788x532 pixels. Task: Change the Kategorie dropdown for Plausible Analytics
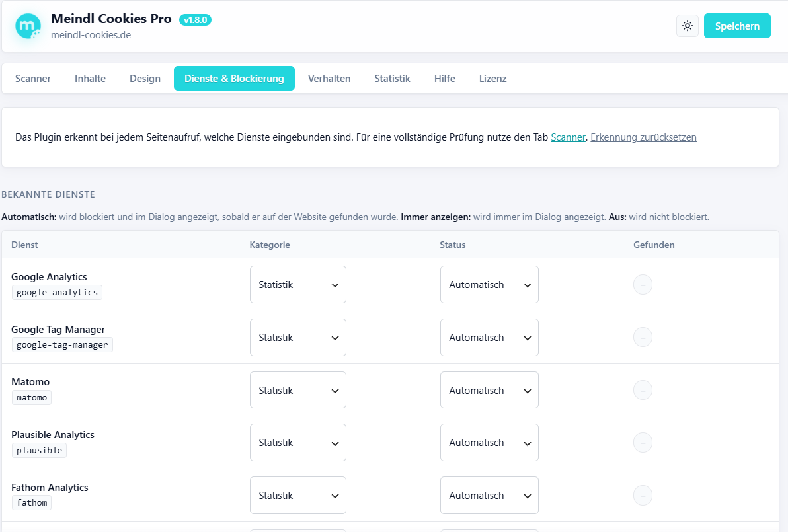[298, 443]
